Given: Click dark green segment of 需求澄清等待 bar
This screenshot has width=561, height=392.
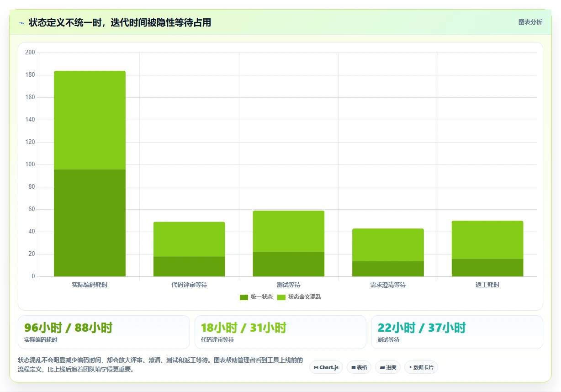Looking at the screenshot, I should (388, 269).
